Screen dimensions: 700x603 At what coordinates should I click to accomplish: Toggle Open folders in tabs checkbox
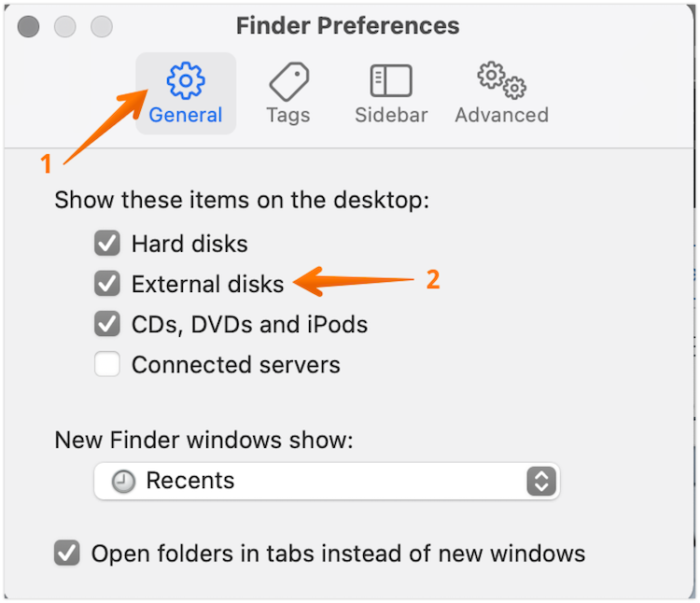67,554
